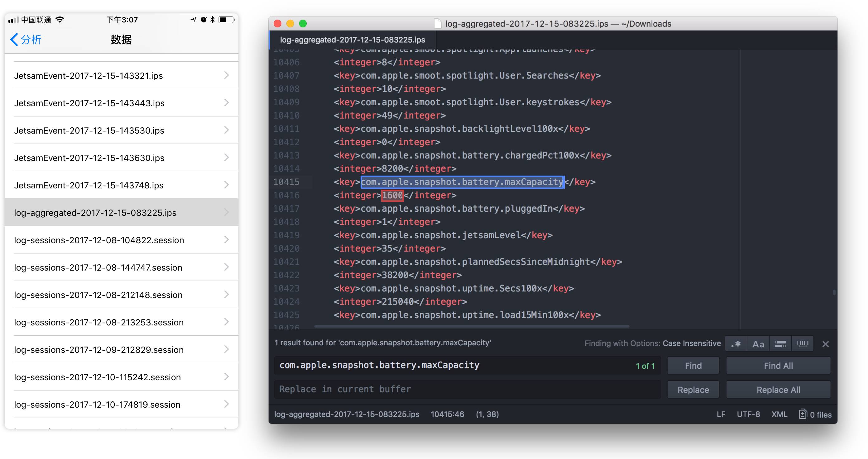Click the Find All button
Image resolution: width=868 pixels, height=459 pixels.
tap(778, 366)
